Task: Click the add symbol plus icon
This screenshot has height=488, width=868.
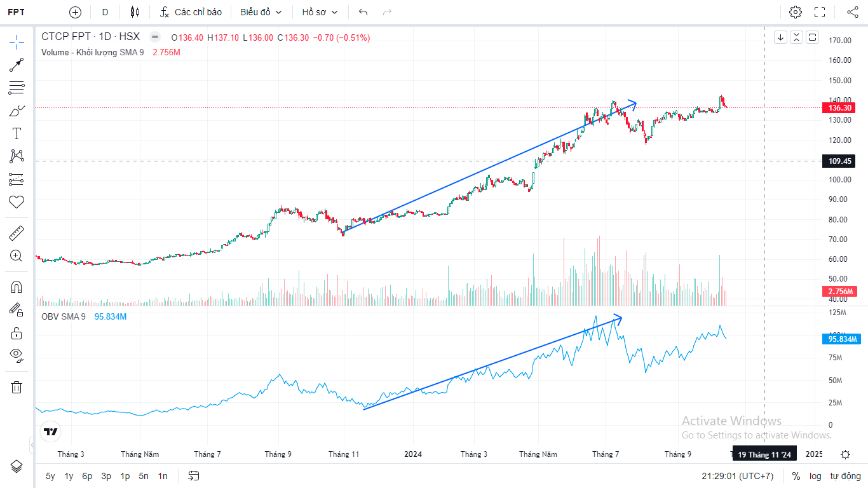Action: [75, 12]
